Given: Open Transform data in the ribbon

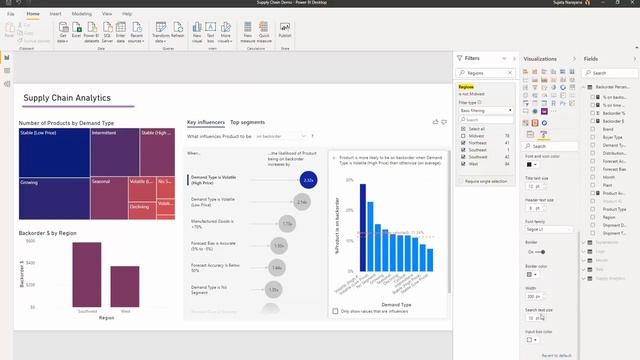Looking at the screenshot, I should (160, 32).
